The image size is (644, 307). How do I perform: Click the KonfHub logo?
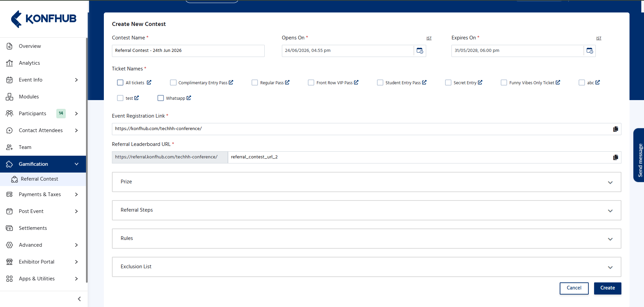tap(43, 19)
